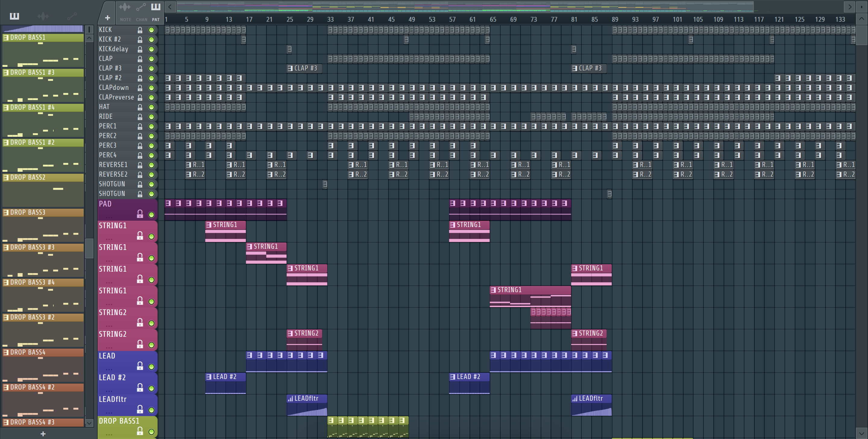868x439 pixels.
Task: Select DROP BASS1 #2 pattern in picker
Action: click(43, 156)
